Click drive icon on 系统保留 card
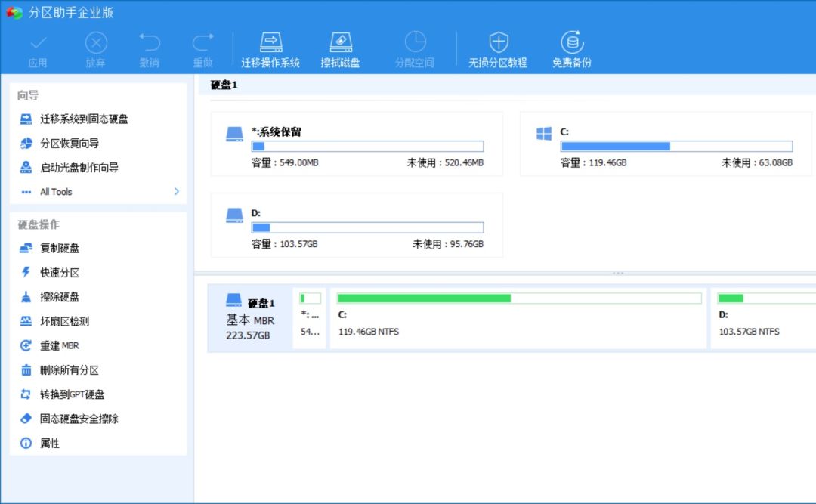Viewport: 816px width, 504px height. click(x=234, y=134)
